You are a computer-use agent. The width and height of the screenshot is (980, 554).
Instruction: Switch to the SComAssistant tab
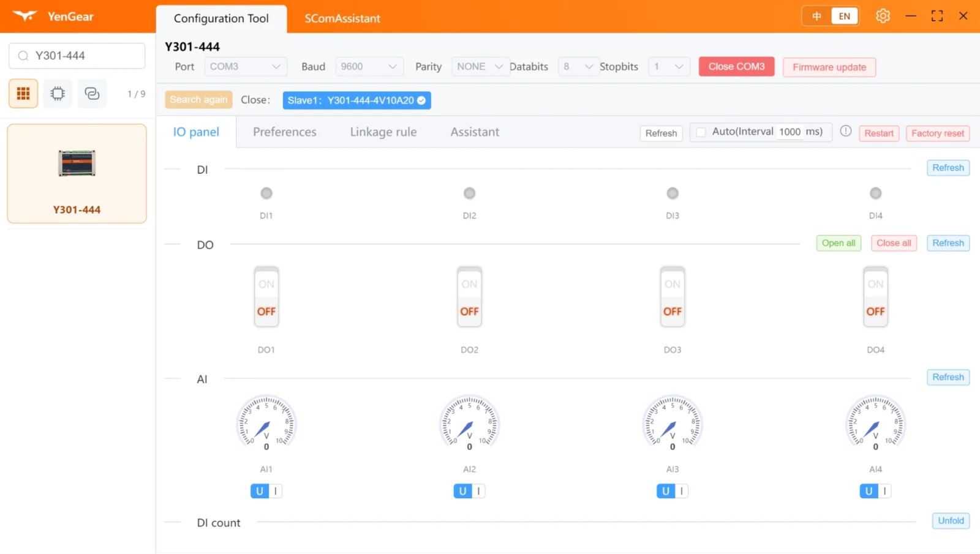[342, 18]
